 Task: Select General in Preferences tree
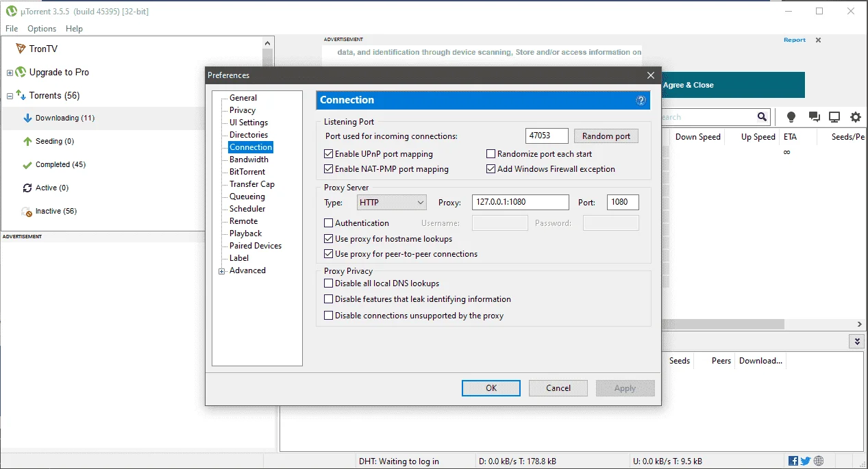[243, 98]
